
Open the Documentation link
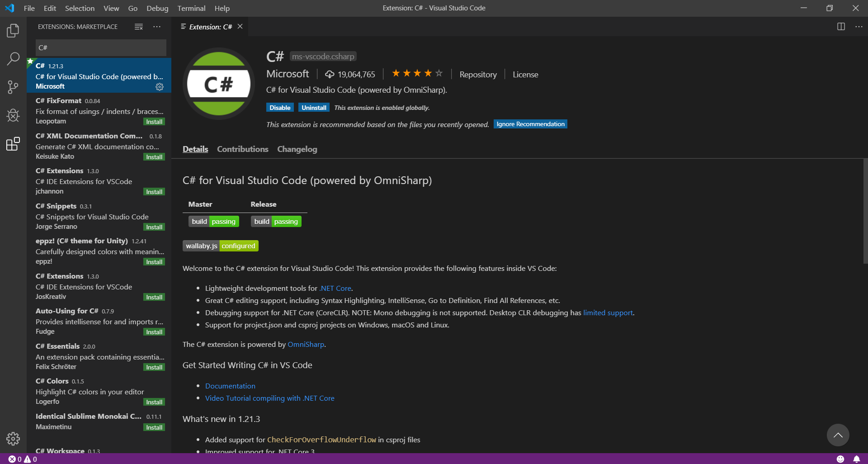click(x=230, y=386)
